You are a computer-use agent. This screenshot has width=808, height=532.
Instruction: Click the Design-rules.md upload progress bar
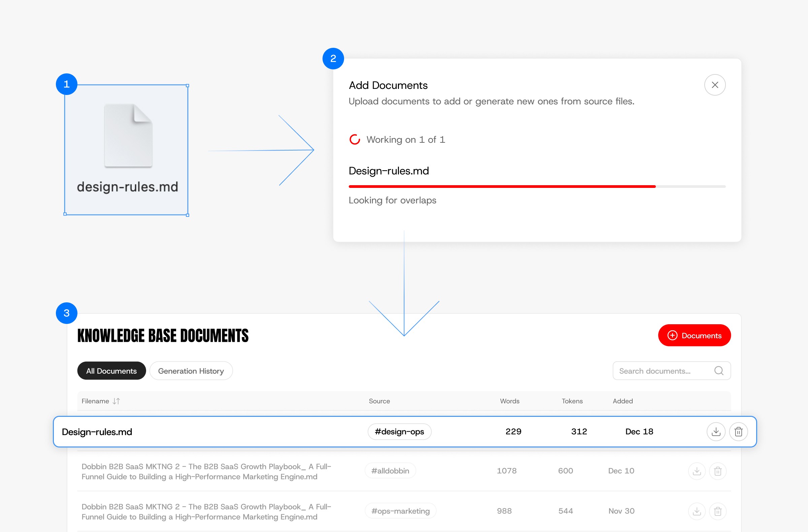pos(536,187)
